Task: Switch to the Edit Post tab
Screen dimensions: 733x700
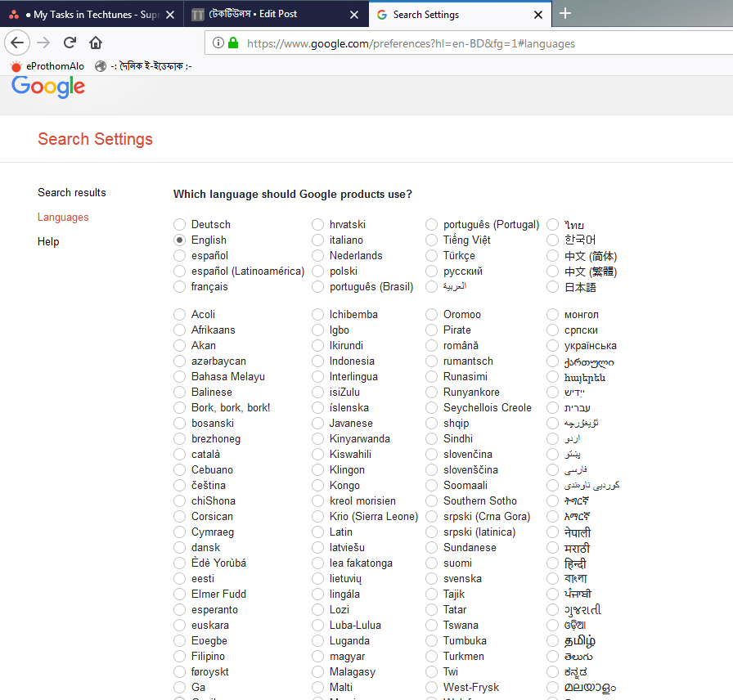Action: pos(276,15)
